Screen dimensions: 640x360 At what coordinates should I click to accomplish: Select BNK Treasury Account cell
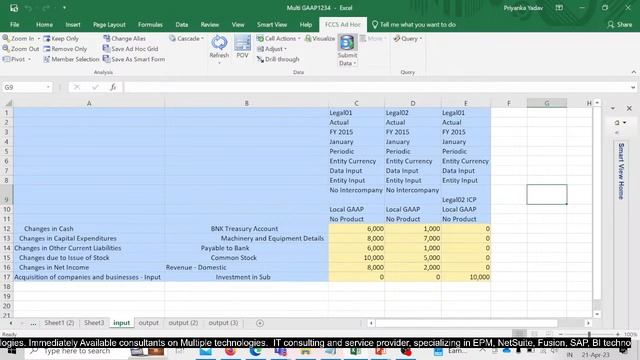(x=247, y=229)
